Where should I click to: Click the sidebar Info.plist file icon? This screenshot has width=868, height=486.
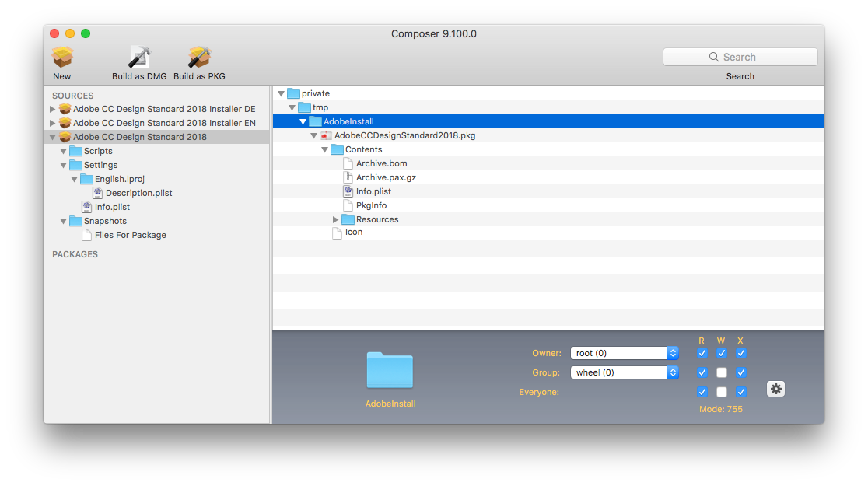(87, 207)
